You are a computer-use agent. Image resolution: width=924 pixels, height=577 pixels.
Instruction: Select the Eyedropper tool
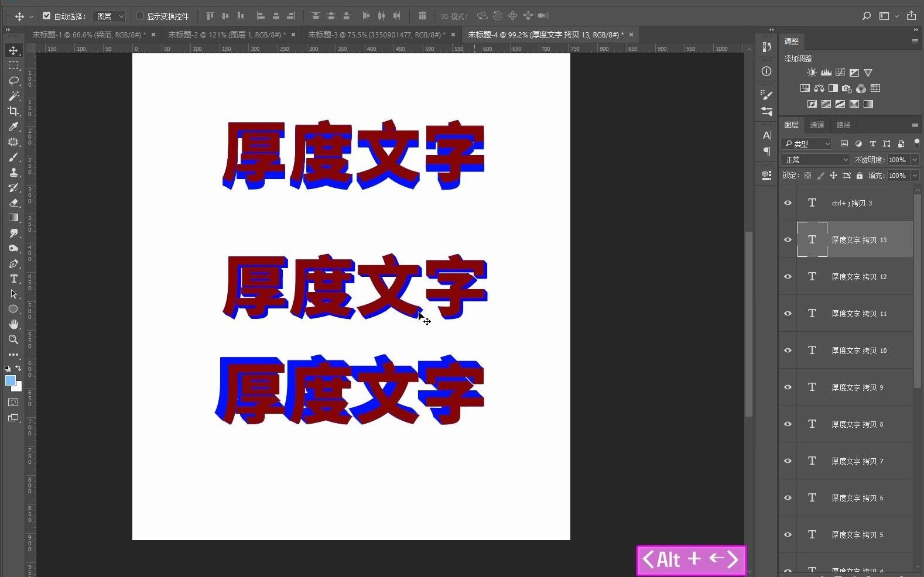pos(13,126)
